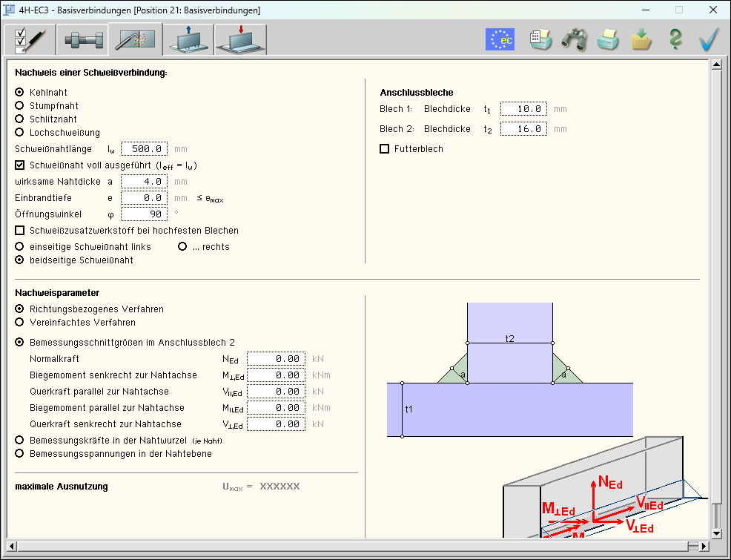Open help with the question mark icon
Viewport: 731px width, 560px height.
click(x=675, y=39)
